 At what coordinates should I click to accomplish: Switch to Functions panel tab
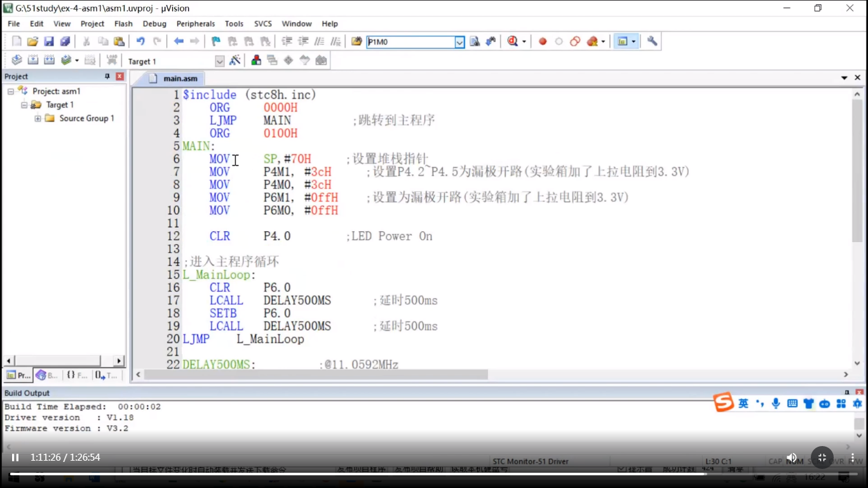77,376
